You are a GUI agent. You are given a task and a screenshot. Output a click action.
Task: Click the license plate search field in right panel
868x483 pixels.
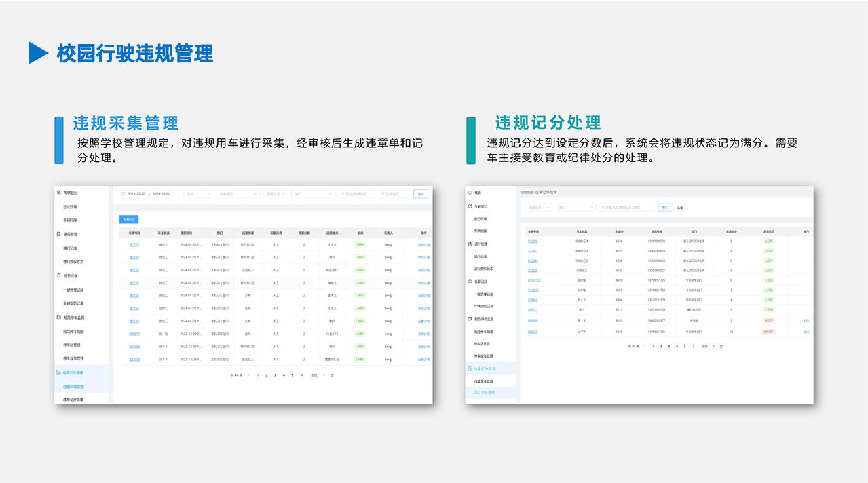pos(628,208)
